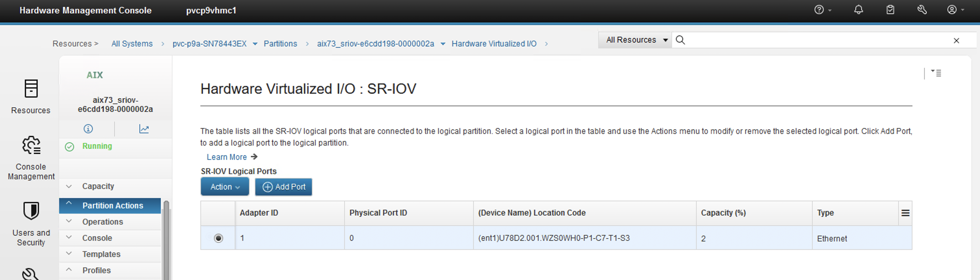Click the Add Port button
The width and height of the screenshot is (980, 280).
click(284, 187)
